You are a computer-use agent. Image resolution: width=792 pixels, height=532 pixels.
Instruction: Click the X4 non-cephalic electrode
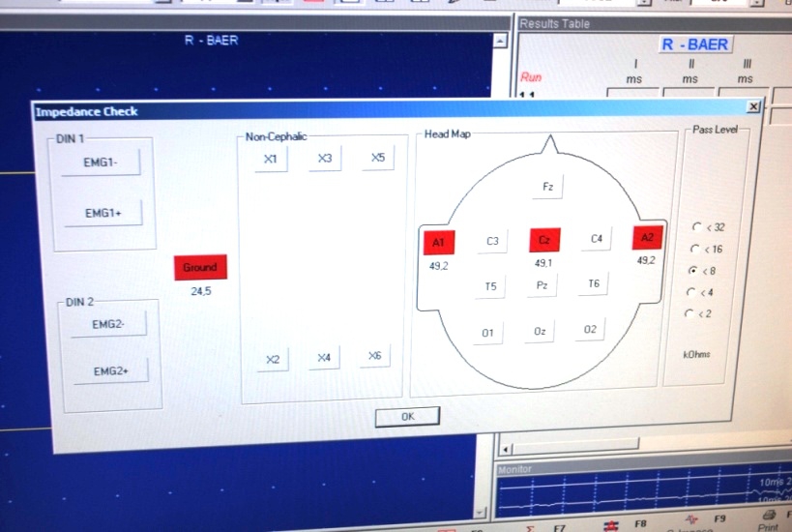click(x=324, y=358)
